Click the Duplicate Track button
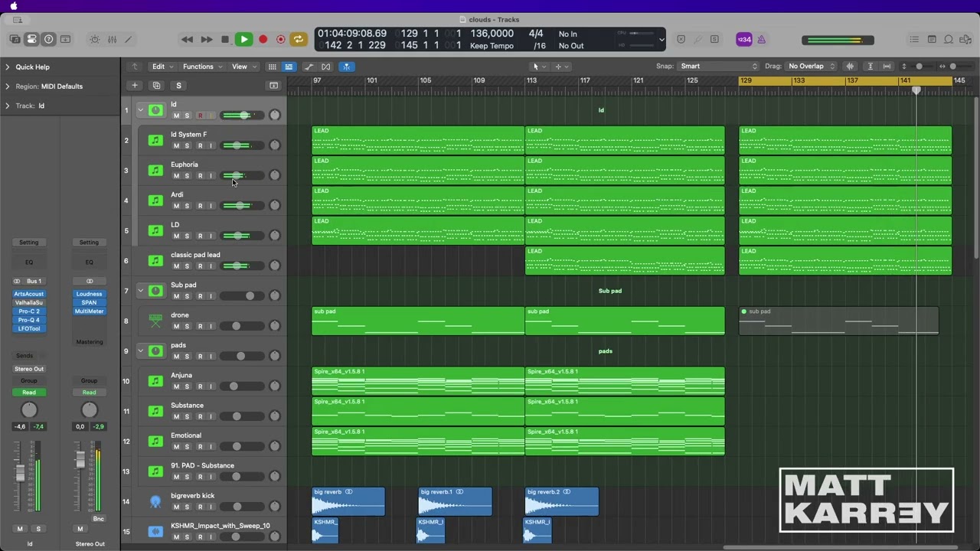The image size is (980, 551). pos(156,86)
